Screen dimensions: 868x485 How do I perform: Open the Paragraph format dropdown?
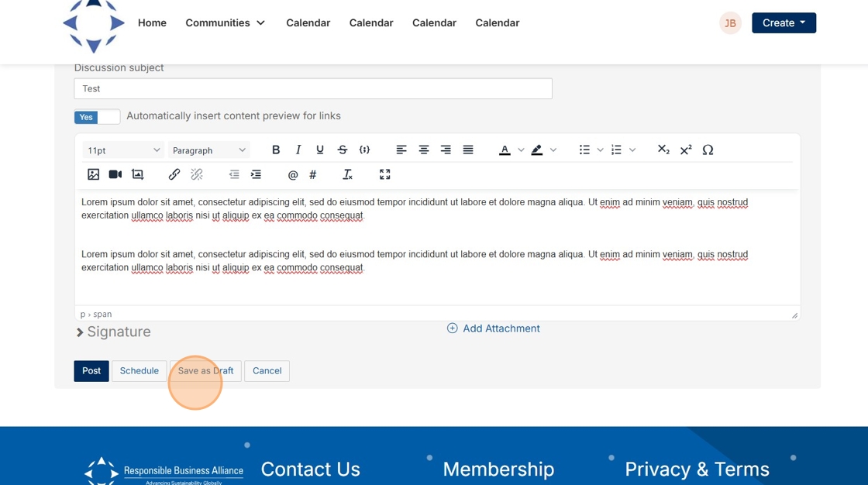click(x=208, y=150)
